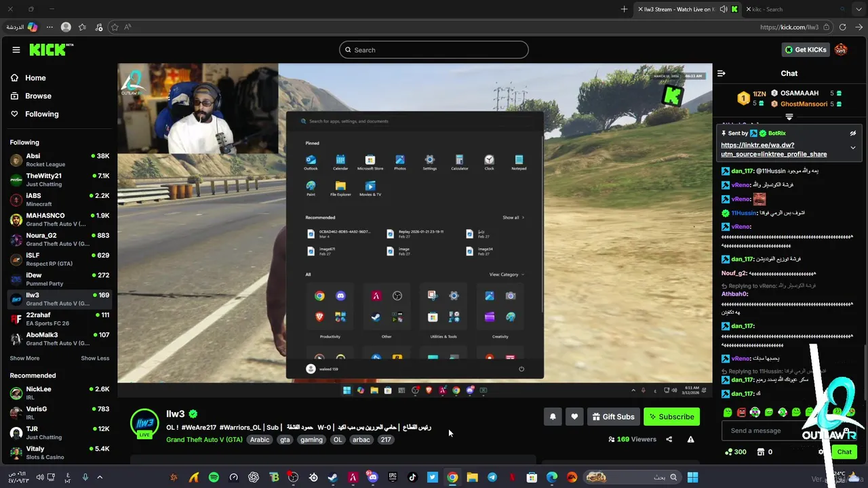Image resolution: width=868 pixels, height=488 pixels.
Task: Open Epic Games launcher in taskbar
Action: pyautogui.click(x=393, y=477)
